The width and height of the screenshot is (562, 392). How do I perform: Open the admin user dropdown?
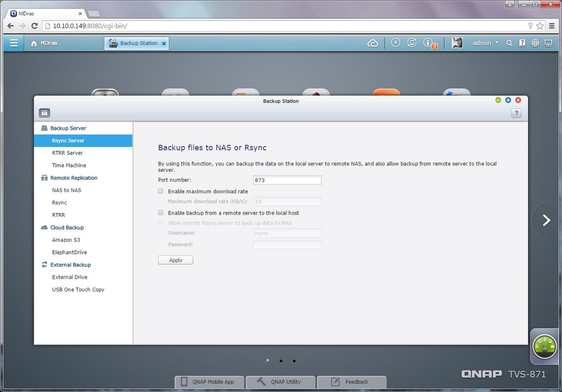click(486, 43)
